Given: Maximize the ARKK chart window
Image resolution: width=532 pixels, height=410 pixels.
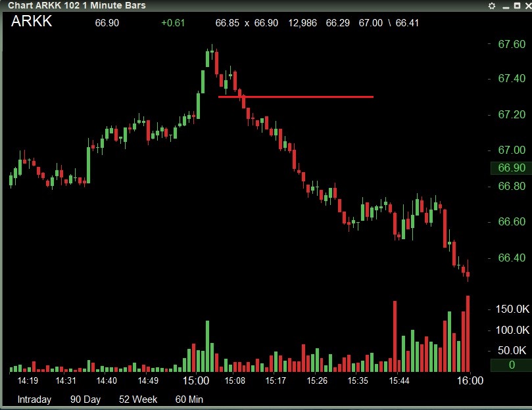Looking at the screenshot, I should [517, 5].
